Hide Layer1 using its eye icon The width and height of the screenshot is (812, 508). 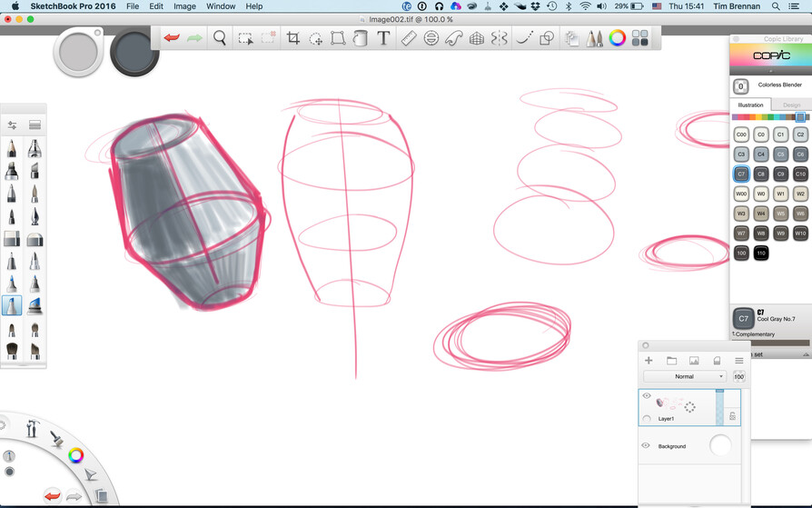[x=647, y=396]
